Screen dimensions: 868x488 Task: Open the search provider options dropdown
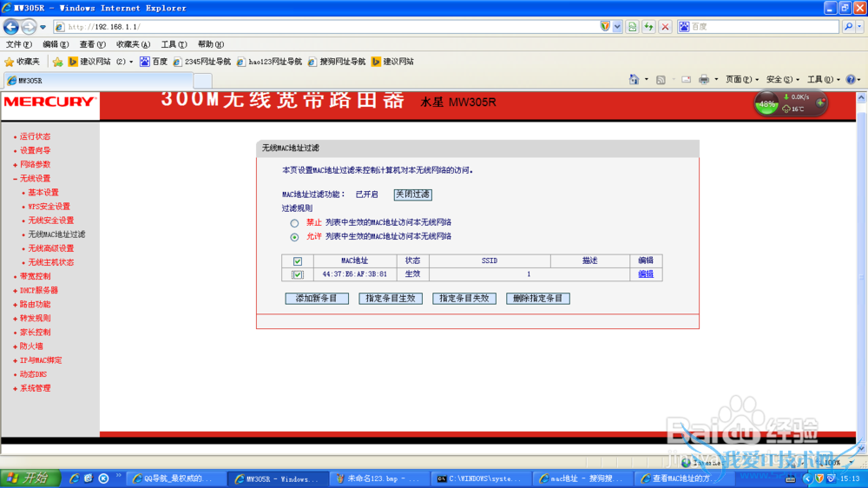[x=859, y=26]
